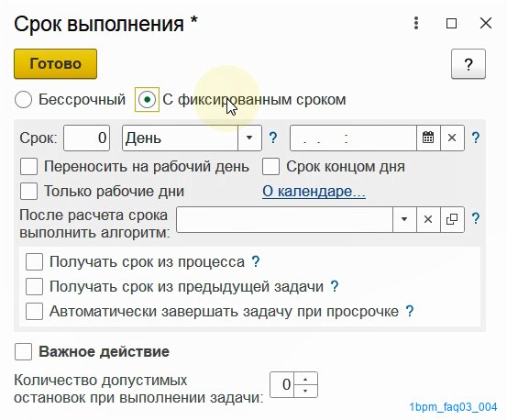Tick the Важное действие checkbox
Screen dimensions: 507x420
[23, 351]
